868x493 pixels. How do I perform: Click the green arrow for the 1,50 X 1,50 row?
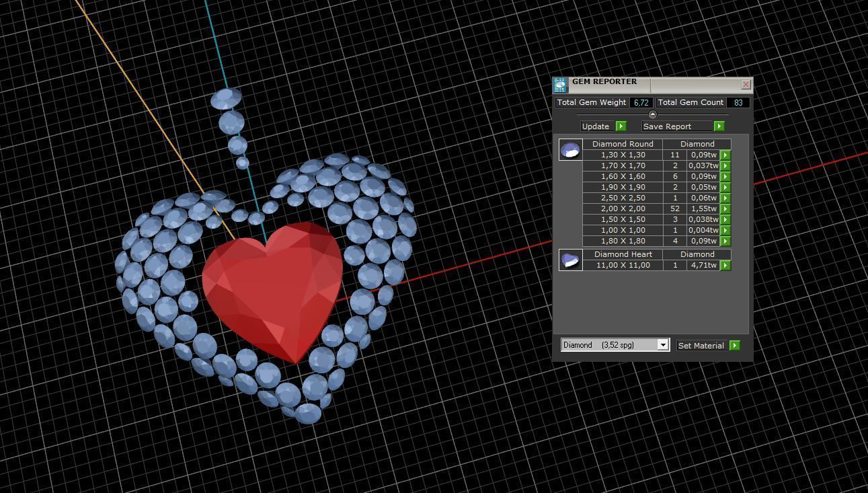725,219
